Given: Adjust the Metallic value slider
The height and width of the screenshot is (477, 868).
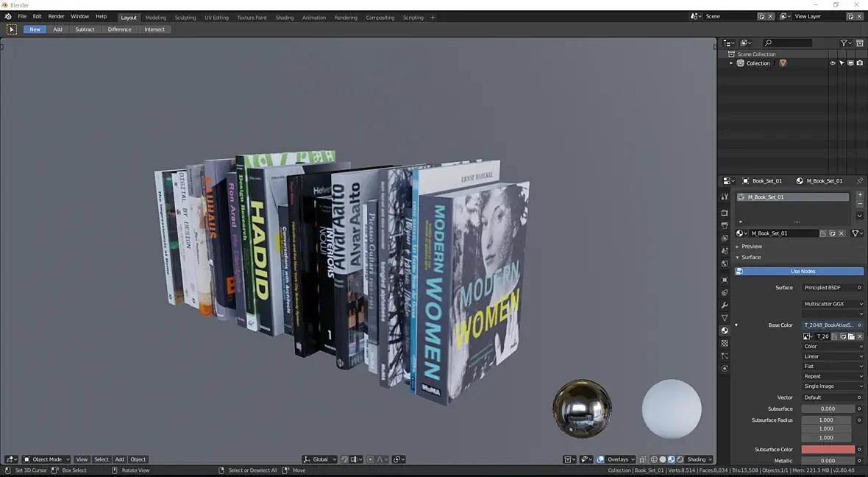Looking at the screenshot, I should click(x=828, y=460).
